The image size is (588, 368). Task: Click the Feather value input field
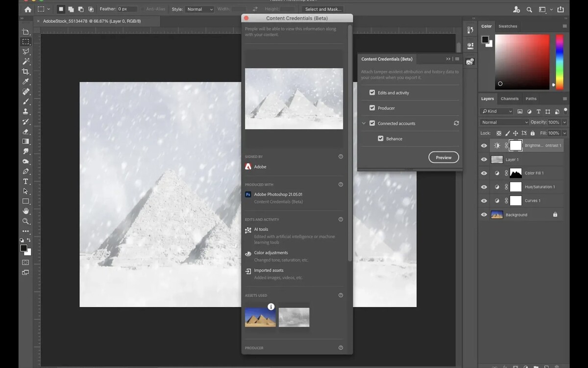coord(127,9)
